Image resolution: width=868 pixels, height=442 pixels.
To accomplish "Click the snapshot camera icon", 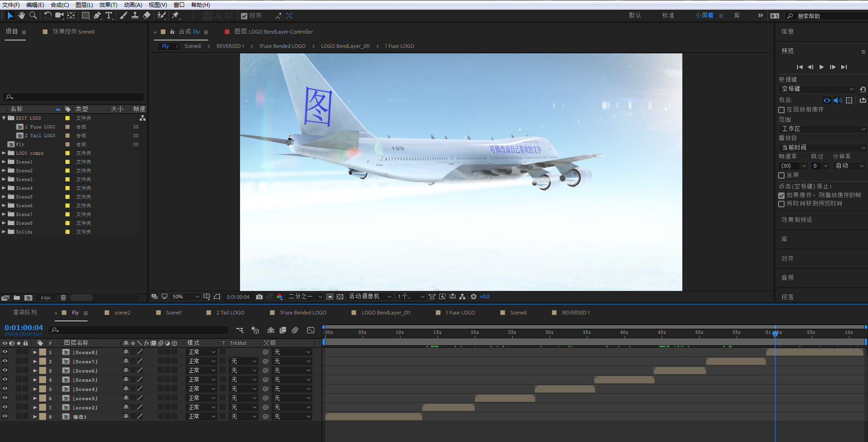I will pyautogui.click(x=259, y=297).
